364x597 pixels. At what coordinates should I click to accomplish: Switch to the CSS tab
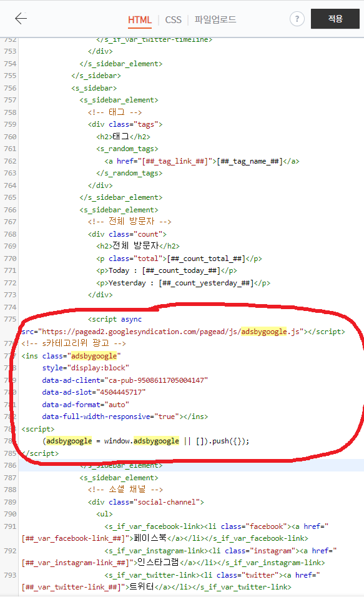[x=173, y=20]
